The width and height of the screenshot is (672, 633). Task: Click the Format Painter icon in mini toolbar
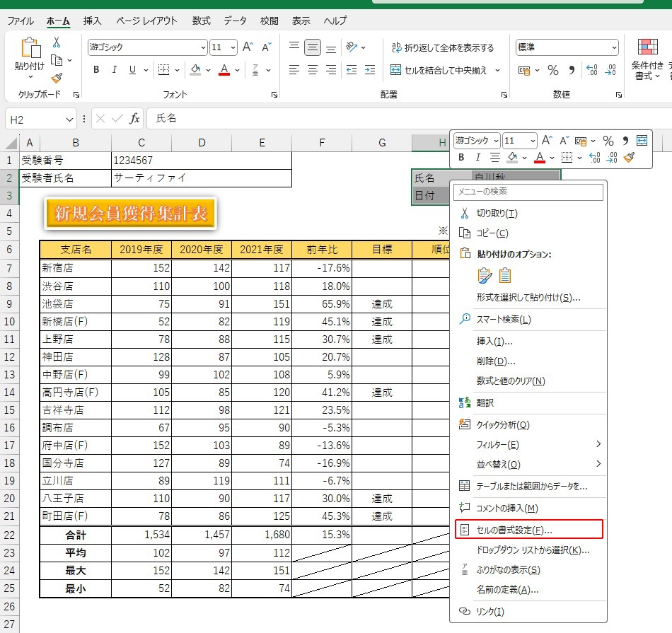click(x=629, y=157)
